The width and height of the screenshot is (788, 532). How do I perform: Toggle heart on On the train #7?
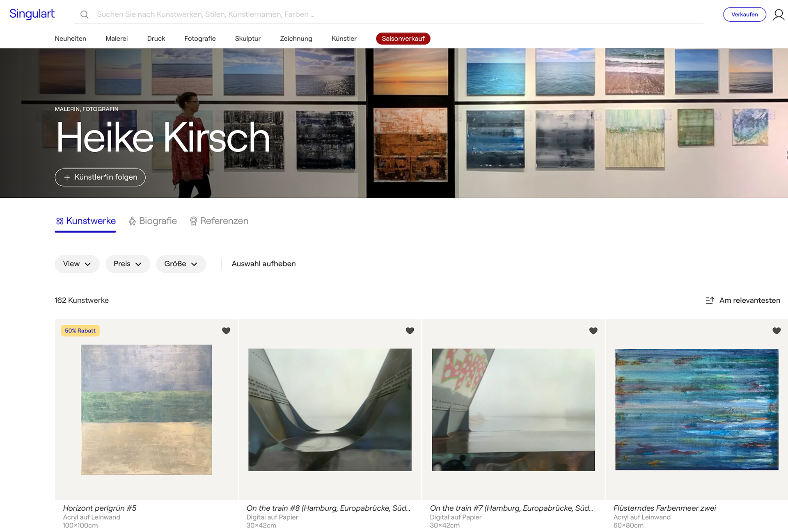click(x=593, y=331)
